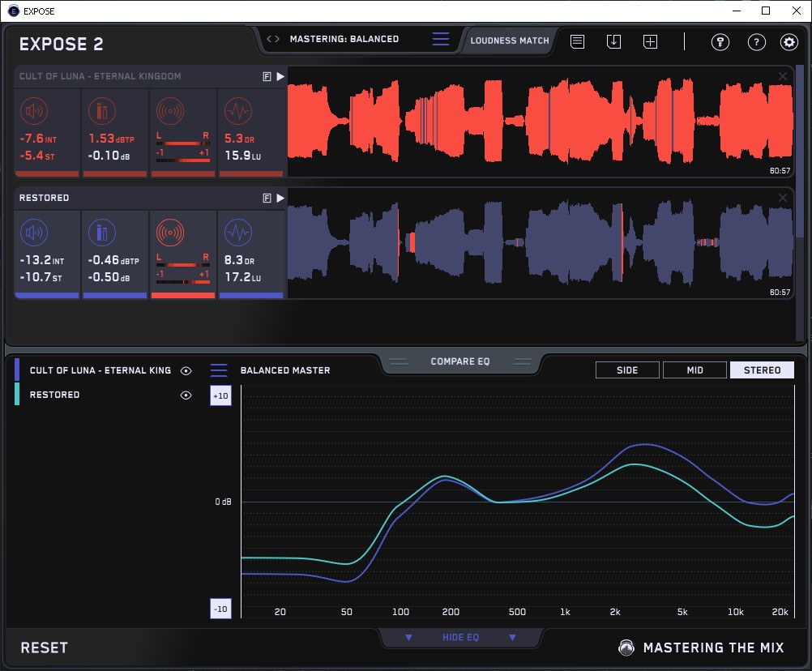Click the export download icon
The width and height of the screenshot is (812, 671).
coord(613,41)
